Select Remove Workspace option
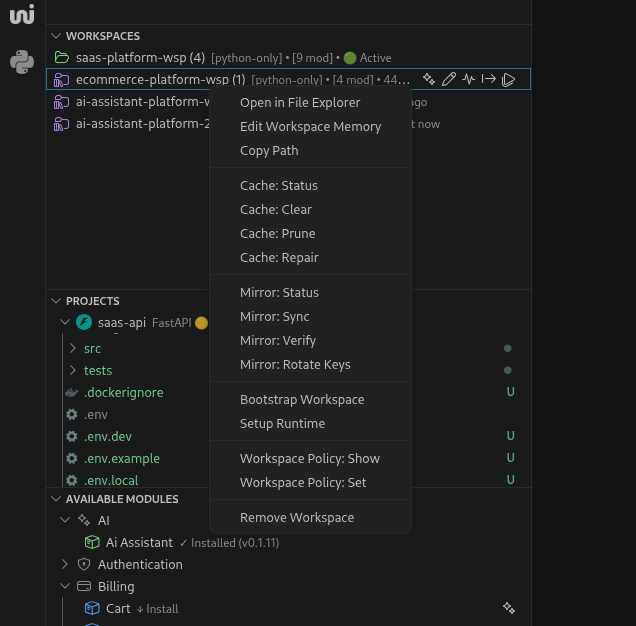This screenshot has height=626, width=636. (x=297, y=517)
